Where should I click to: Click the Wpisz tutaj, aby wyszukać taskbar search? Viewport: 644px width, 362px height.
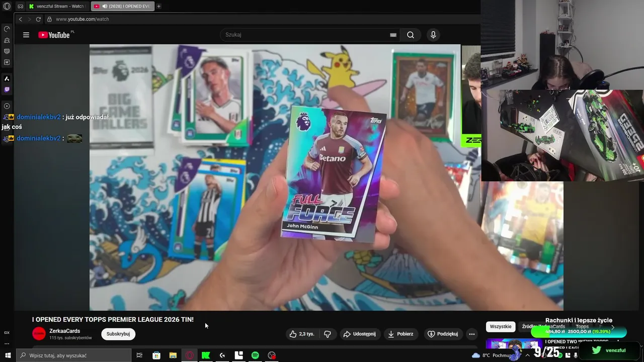pyautogui.click(x=73, y=355)
